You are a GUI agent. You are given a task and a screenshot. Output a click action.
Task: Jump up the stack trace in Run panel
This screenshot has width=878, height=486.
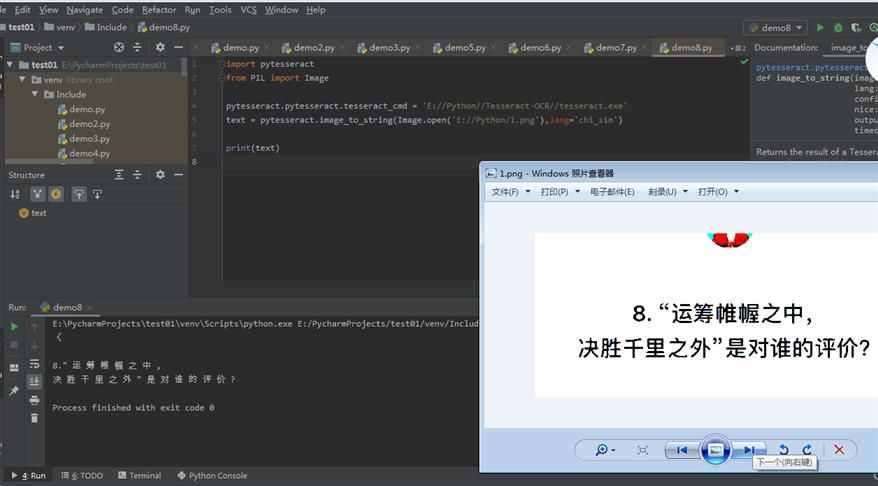coord(35,326)
